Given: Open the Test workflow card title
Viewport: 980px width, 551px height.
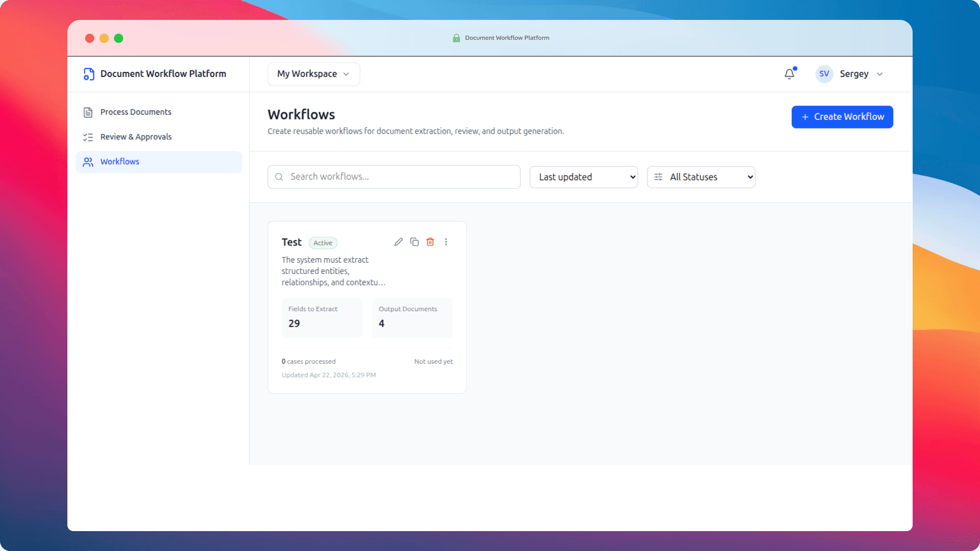Looking at the screenshot, I should pos(291,242).
